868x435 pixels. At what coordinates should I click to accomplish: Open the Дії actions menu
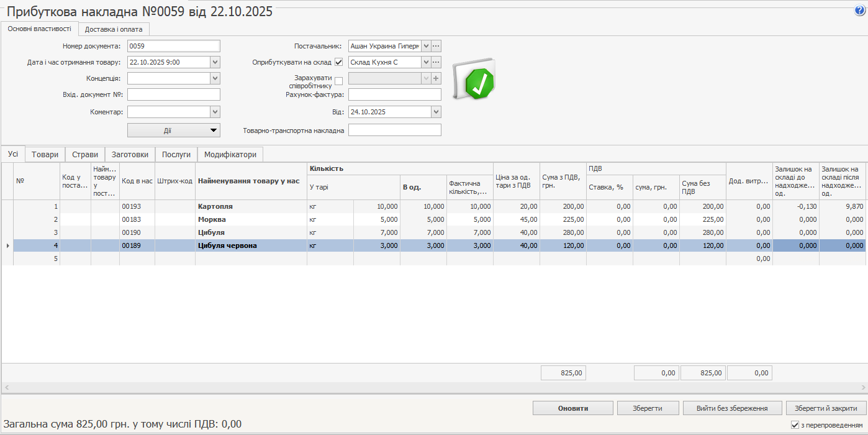point(173,130)
